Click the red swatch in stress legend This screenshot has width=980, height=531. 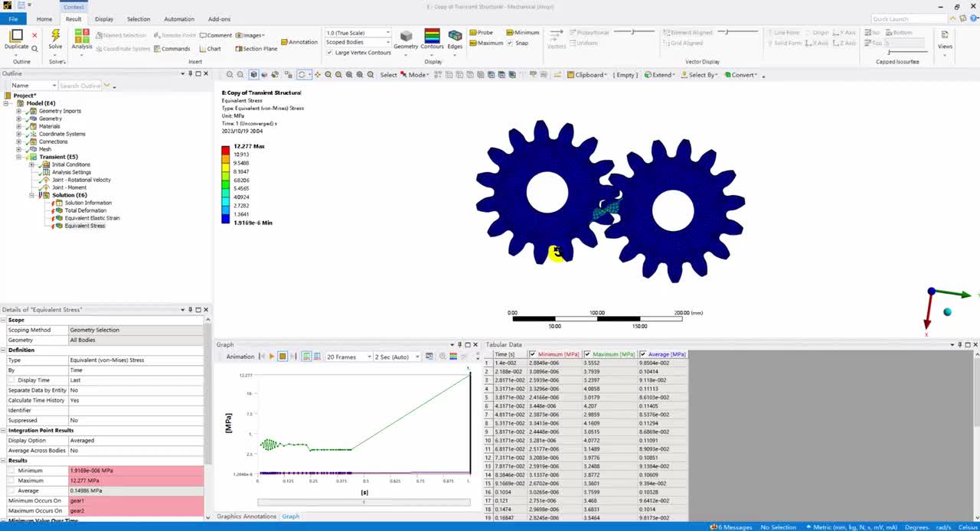(x=226, y=151)
